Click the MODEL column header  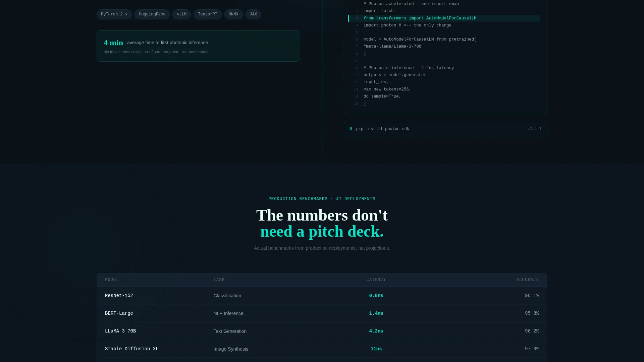click(x=112, y=280)
